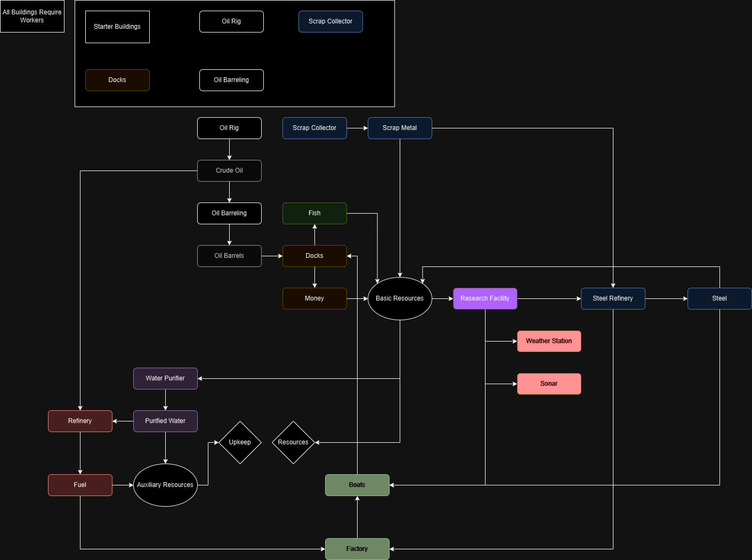Click the Purified Water node
752x560 pixels.
pyautogui.click(x=165, y=421)
